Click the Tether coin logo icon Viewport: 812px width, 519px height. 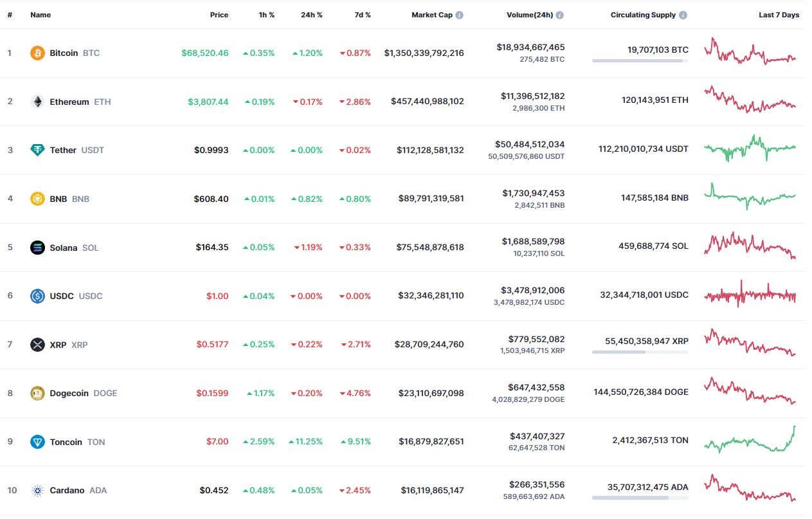click(x=37, y=150)
